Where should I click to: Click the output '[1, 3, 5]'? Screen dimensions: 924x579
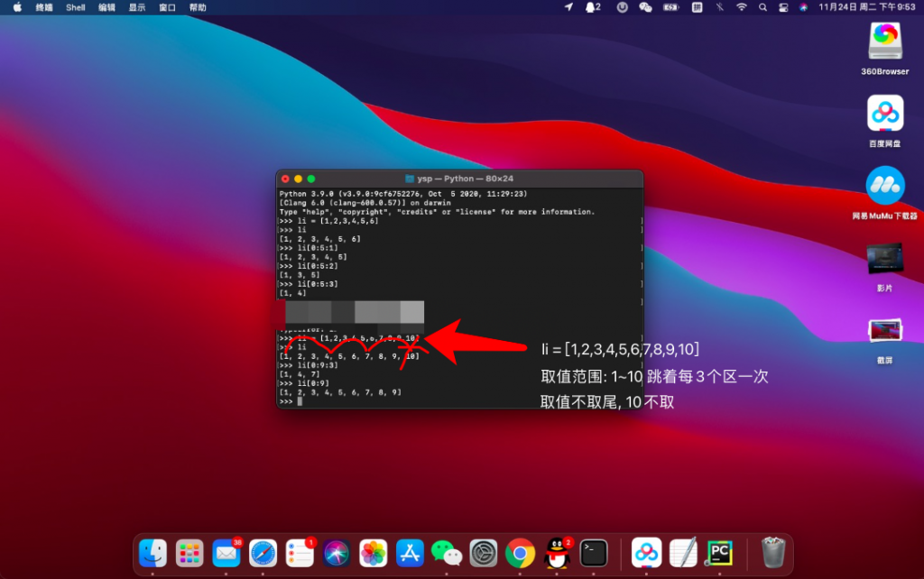click(x=300, y=275)
